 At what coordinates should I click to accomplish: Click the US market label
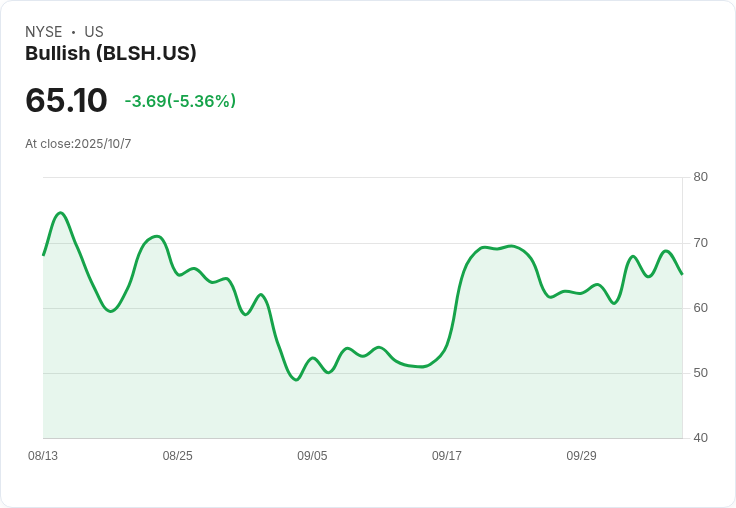pyautogui.click(x=94, y=32)
